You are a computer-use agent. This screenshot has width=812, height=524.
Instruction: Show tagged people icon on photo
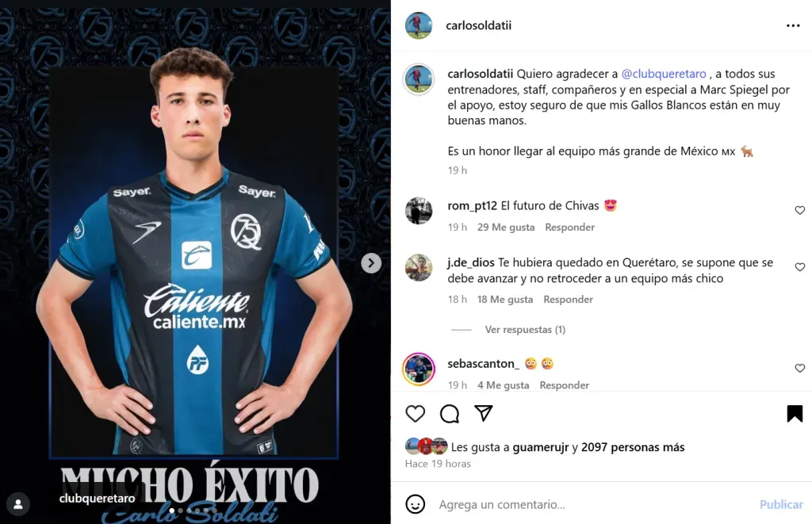[x=18, y=504]
